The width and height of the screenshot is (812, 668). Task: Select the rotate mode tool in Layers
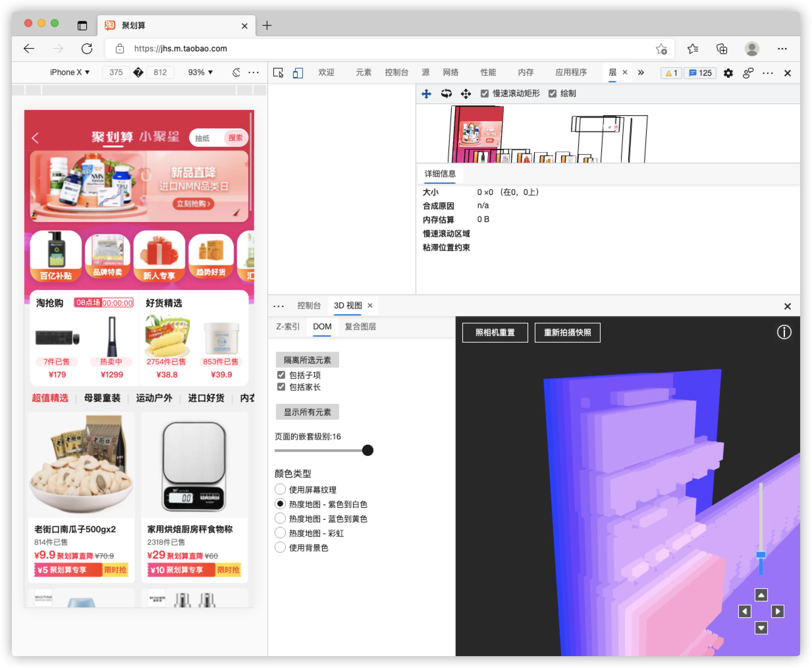[446, 94]
